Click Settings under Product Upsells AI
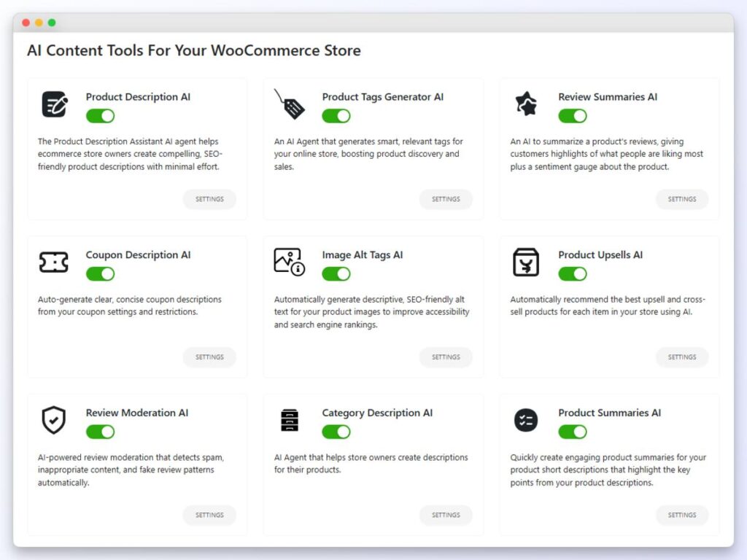The width and height of the screenshot is (747, 560). pos(682,357)
